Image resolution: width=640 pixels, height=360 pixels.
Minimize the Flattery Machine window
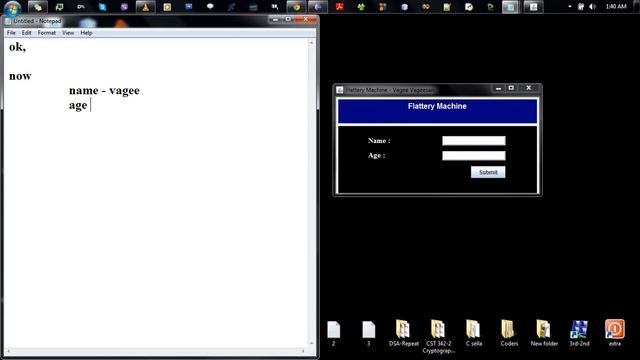point(498,88)
